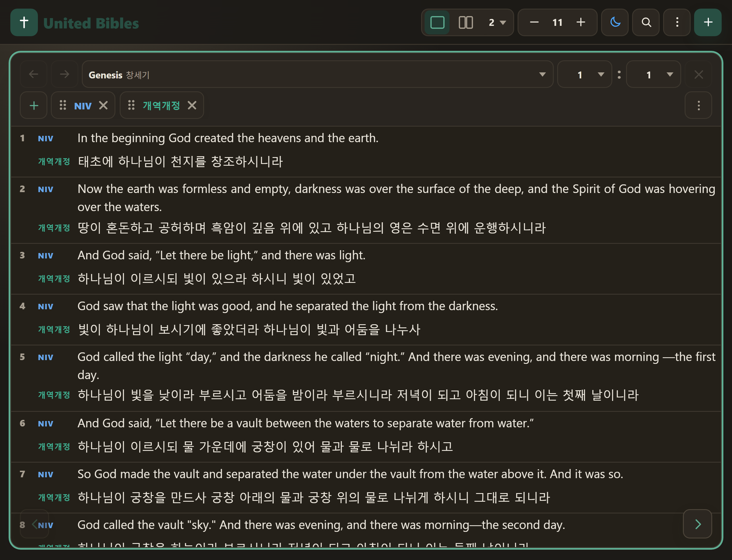Increase font size with plus button
Screen dimensions: 732x560
coord(581,22)
